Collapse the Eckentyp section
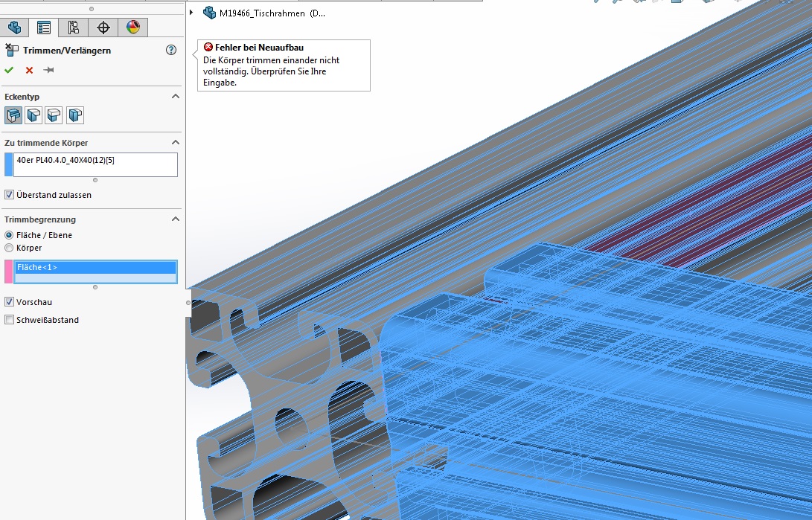 176,96
